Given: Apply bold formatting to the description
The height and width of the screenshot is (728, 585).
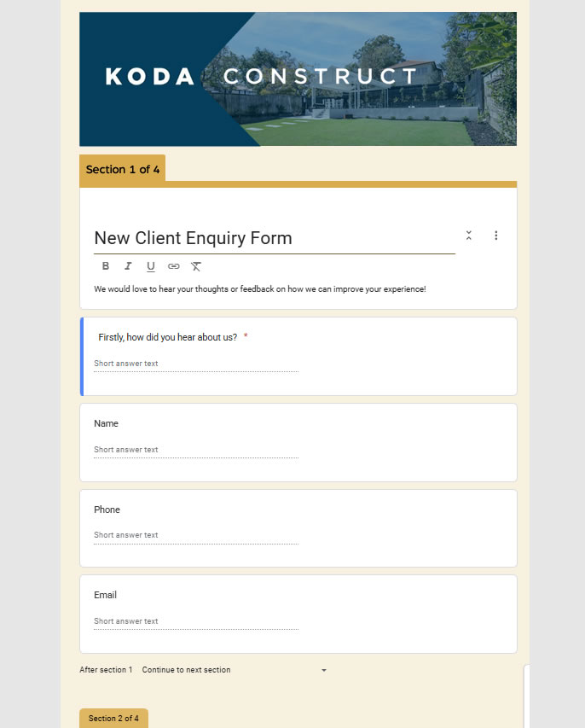Looking at the screenshot, I should click(x=105, y=266).
